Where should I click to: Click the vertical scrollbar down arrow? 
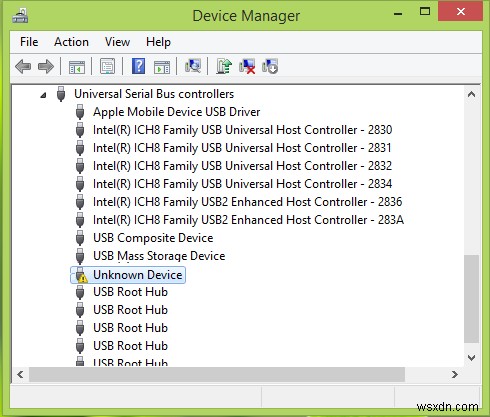coord(471,358)
